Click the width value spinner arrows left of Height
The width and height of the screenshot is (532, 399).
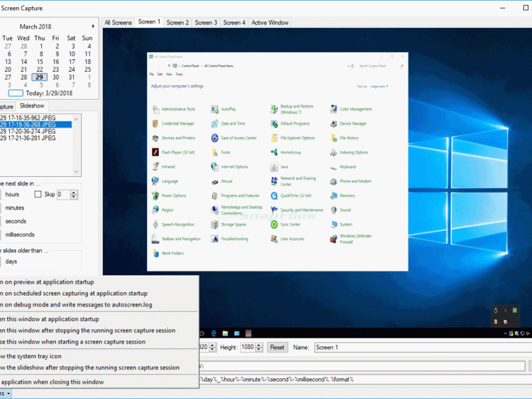212,347
